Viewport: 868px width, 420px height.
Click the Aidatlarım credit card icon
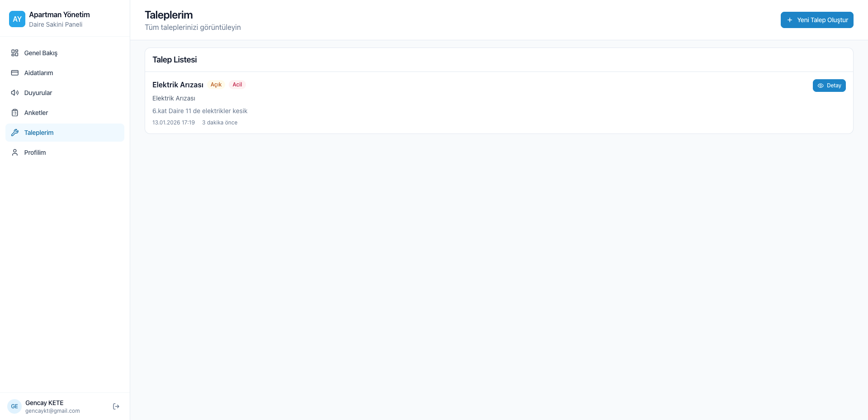[x=15, y=73]
